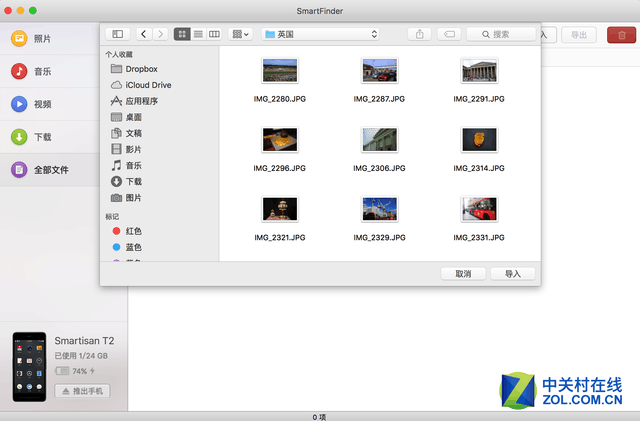Open 应用程序 folder in the sidebar
640x421 pixels.
click(141, 101)
